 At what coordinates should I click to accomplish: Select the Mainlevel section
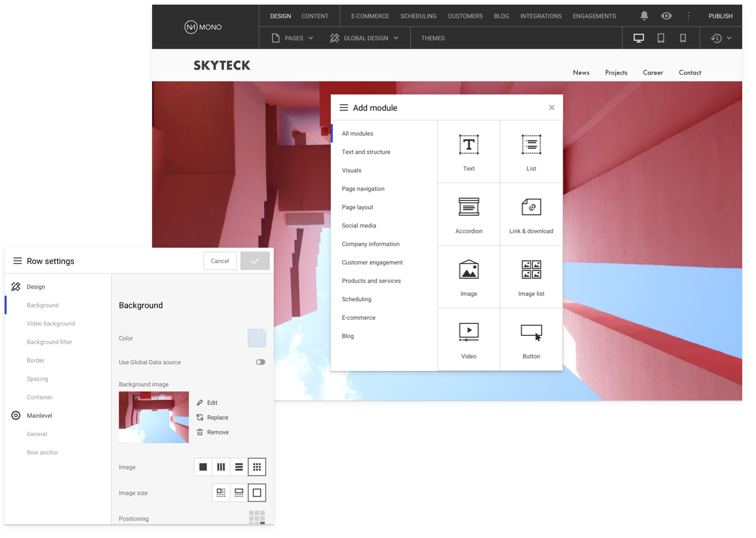pyautogui.click(x=39, y=416)
